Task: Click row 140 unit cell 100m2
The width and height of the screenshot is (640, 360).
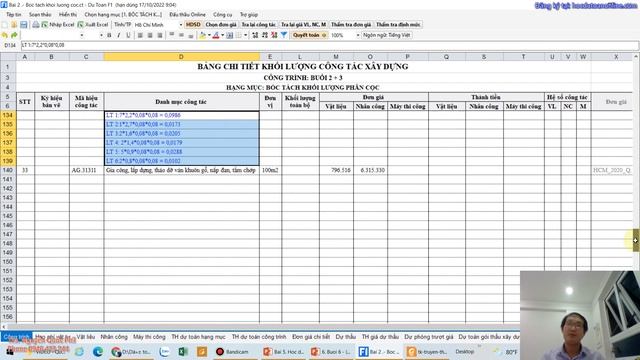Action: 270,170
